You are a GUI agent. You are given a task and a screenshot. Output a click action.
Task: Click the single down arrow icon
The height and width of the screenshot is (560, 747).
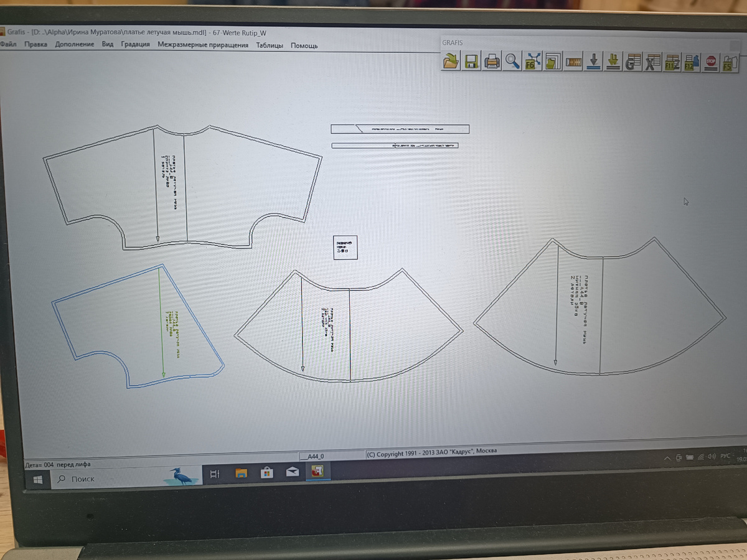click(593, 62)
